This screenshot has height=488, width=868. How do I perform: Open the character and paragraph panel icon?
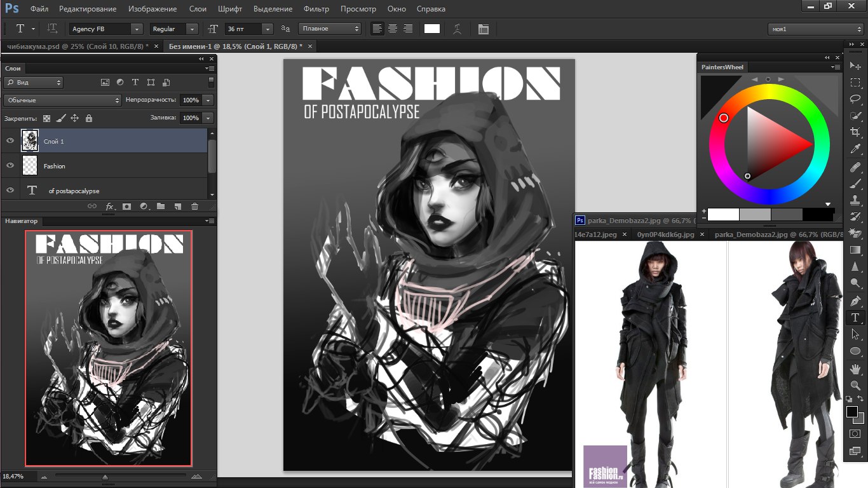tap(484, 29)
